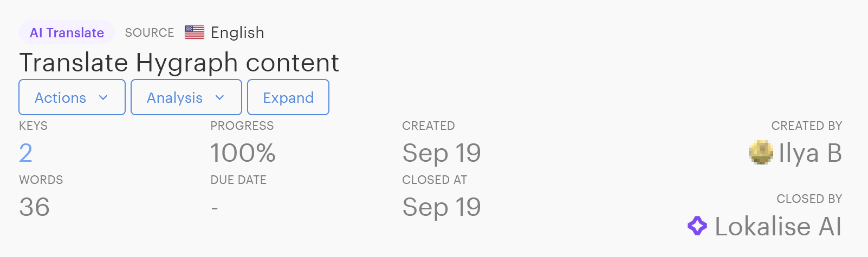Select the English source language text

[237, 32]
